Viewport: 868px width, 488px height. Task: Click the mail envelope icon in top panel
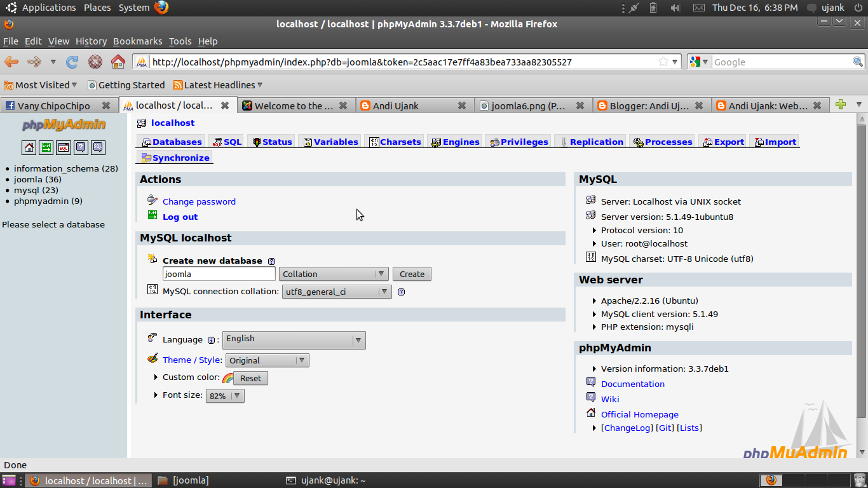pos(698,8)
